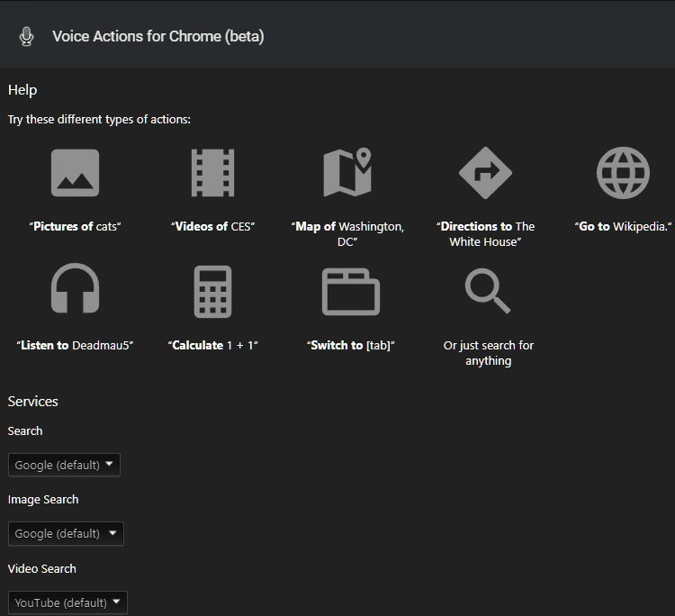Click the "Map of Washington, DC" text
This screenshot has width=675, height=616.
pos(347,234)
